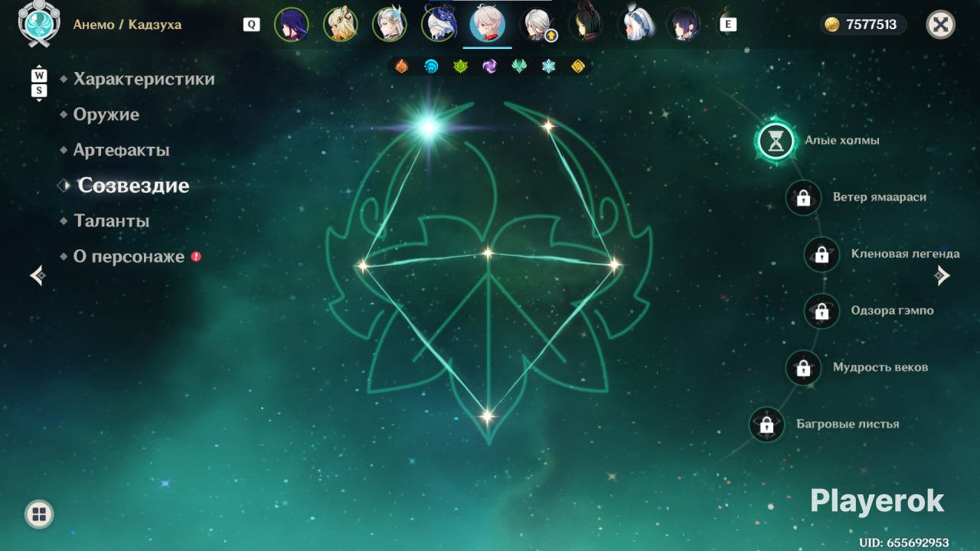Go to previous character with left arrow

(38, 275)
